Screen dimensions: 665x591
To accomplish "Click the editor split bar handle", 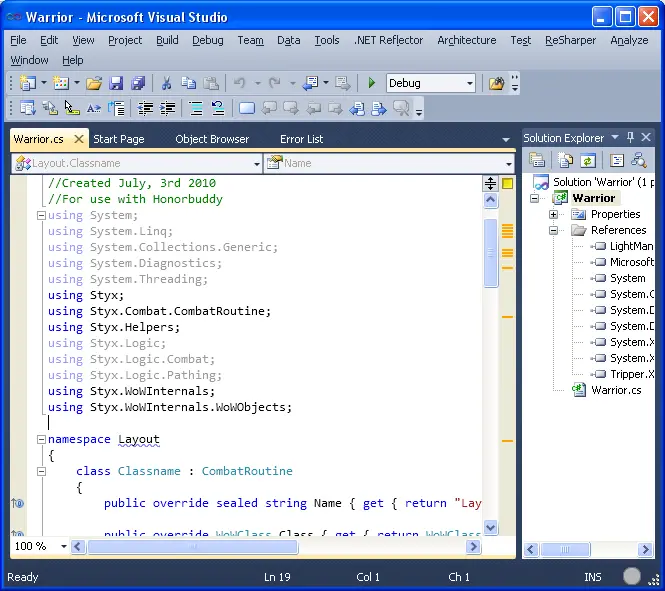I will click(491, 184).
